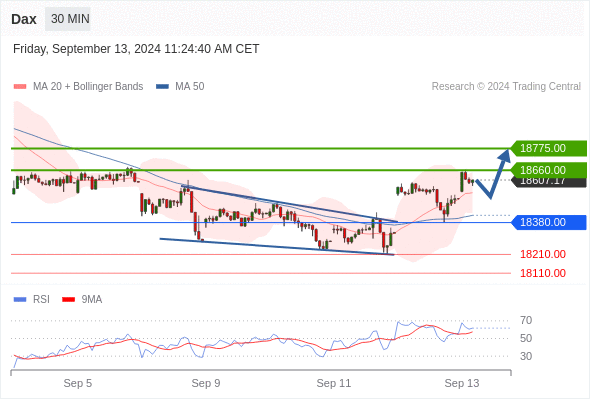
Task: Click the RSI 30 level label
Action: tap(526, 356)
